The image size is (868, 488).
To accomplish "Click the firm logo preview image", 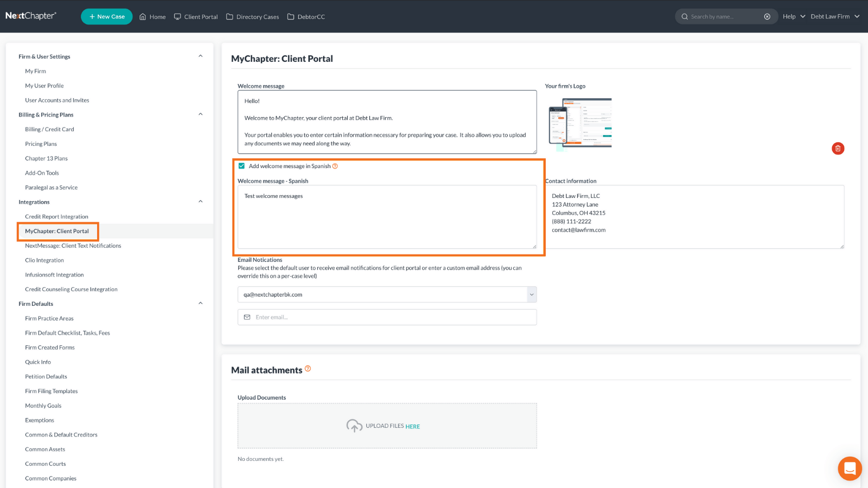I will point(579,123).
